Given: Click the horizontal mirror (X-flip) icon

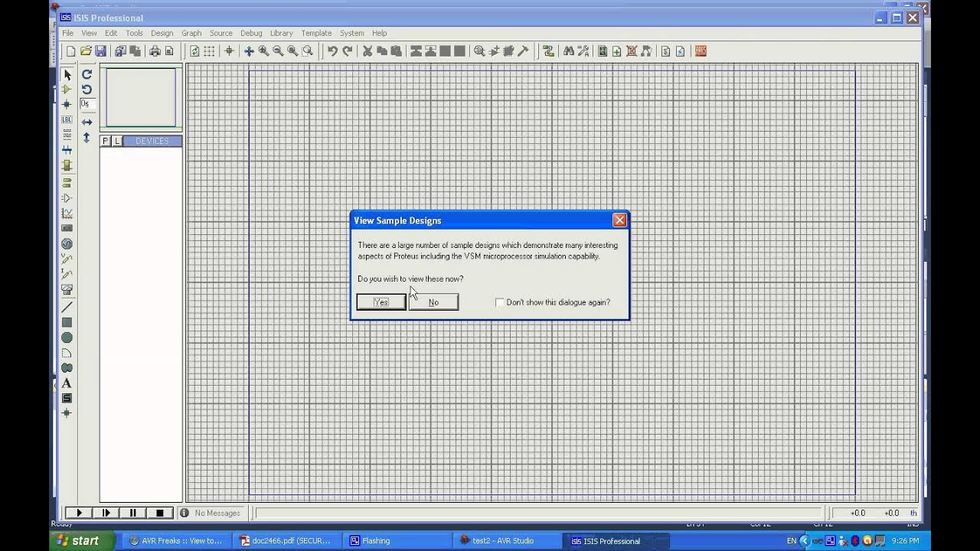Looking at the screenshot, I should click(87, 122).
